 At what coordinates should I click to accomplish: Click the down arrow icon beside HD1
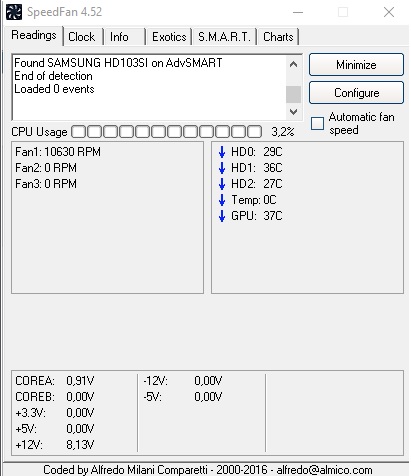[222, 168]
